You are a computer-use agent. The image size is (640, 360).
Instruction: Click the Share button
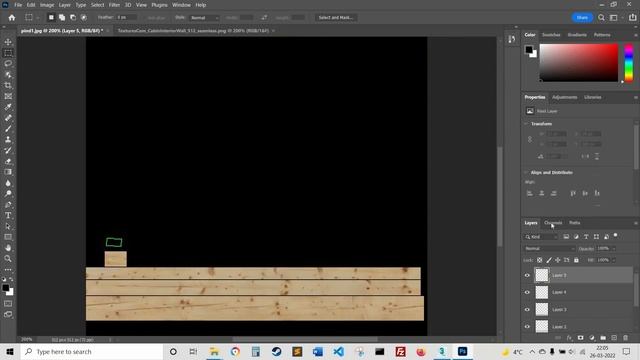[x=582, y=18]
